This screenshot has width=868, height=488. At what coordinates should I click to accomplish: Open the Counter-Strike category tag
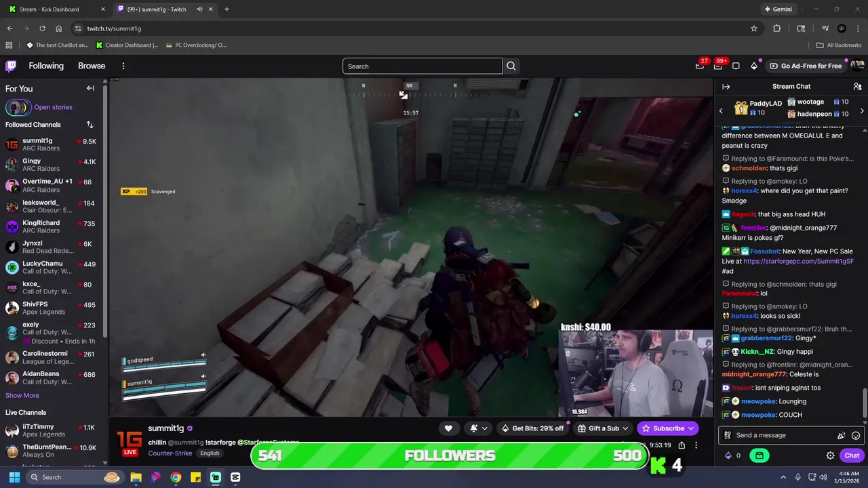[170, 453]
